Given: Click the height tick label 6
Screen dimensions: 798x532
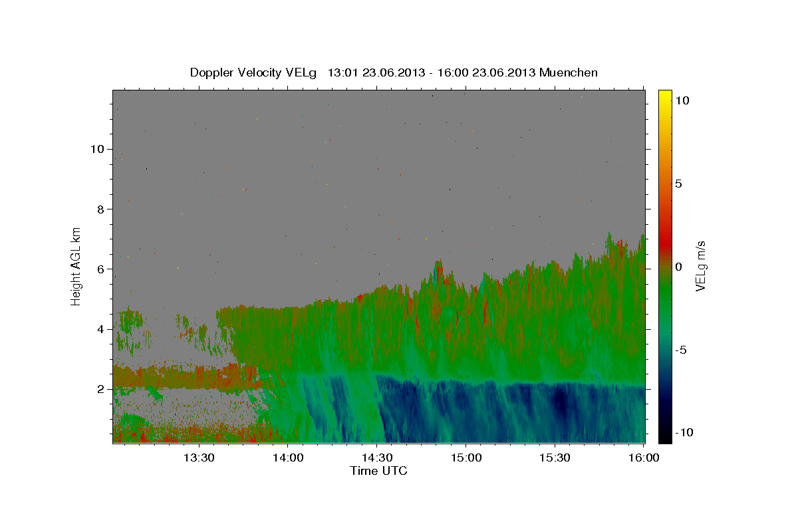Looking at the screenshot, I should coord(100,269).
